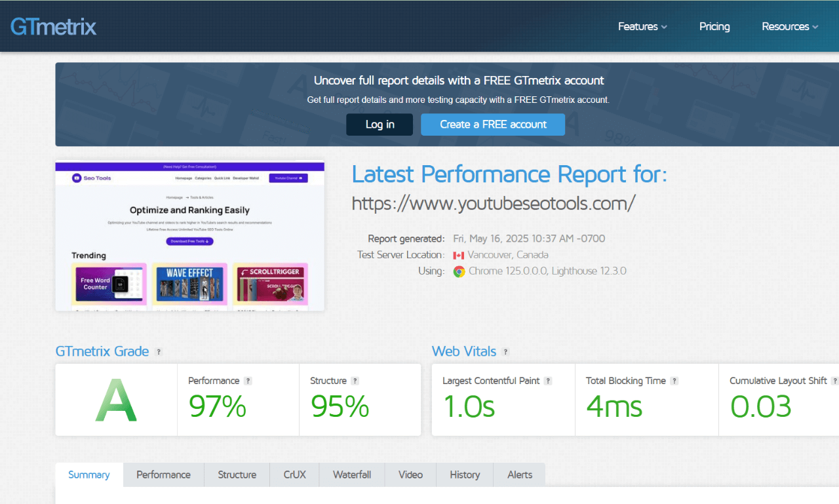Click the Chrome 125.0.0.0, Lighthouse 12.3.0 text
Screen dimensions: 839x504
[x=547, y=271]
